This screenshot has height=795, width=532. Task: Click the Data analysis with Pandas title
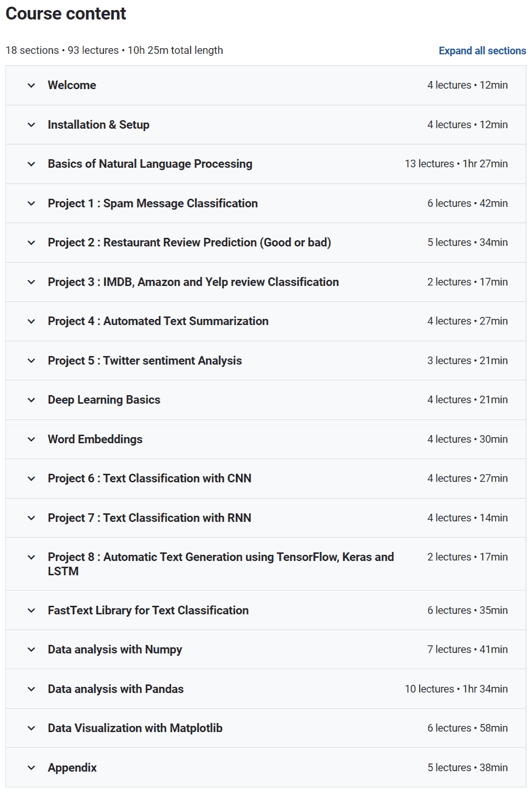click(115, 689)
